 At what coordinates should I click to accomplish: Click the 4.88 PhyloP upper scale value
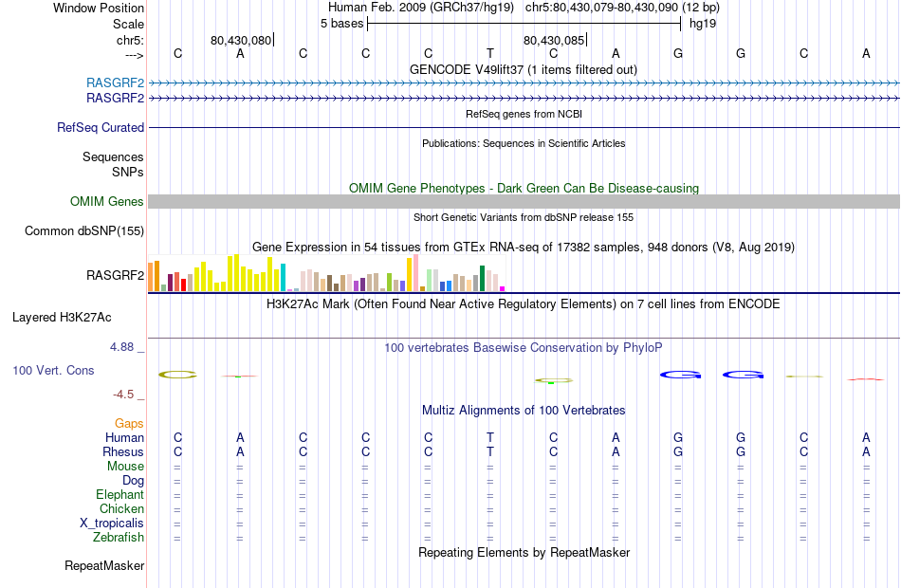coord(121,346)
